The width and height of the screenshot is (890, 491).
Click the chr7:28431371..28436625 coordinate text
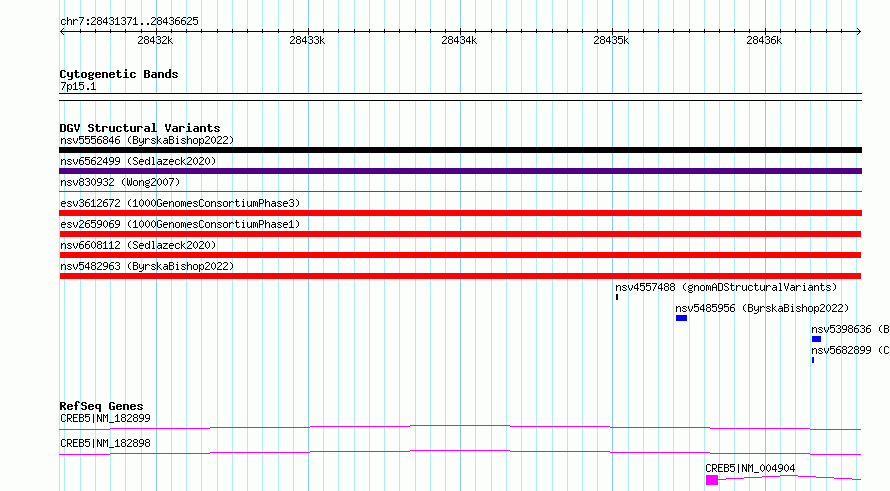point(129,22)
